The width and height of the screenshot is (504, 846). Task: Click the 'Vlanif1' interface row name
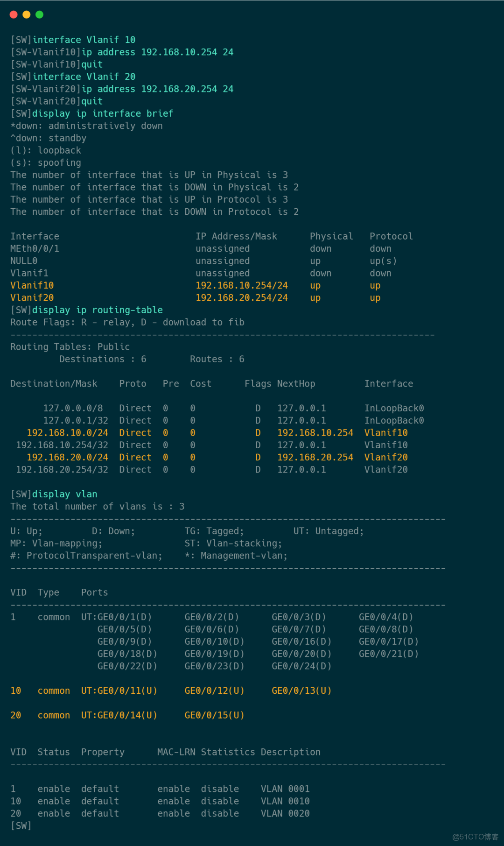(x=29, y=273)
